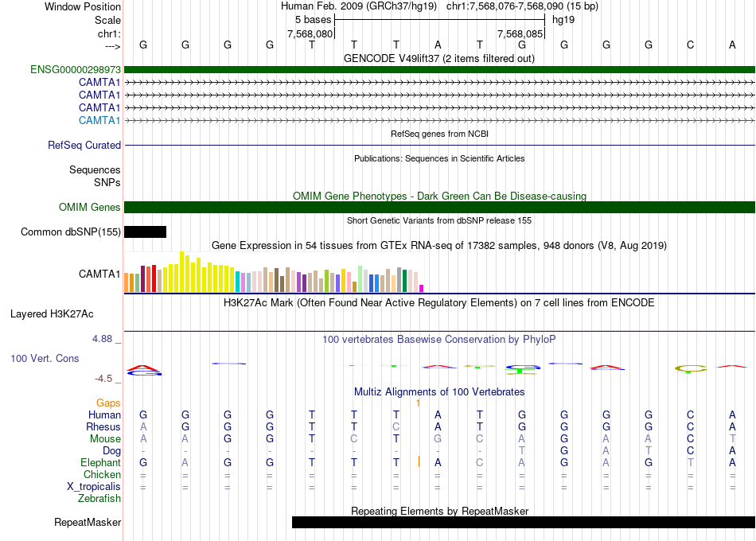The image size is (756, 541).
Task: Click the OMIM Genes track label
Action: coord(90,208)
